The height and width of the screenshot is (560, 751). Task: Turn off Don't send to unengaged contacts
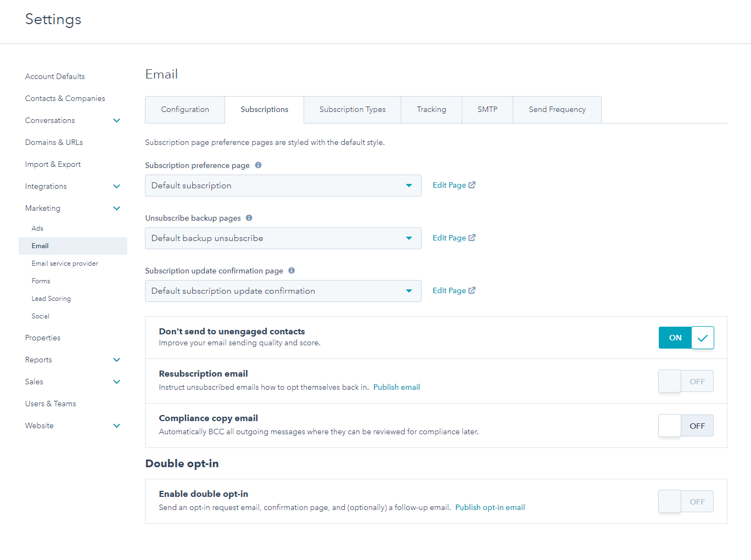[686, 338]
